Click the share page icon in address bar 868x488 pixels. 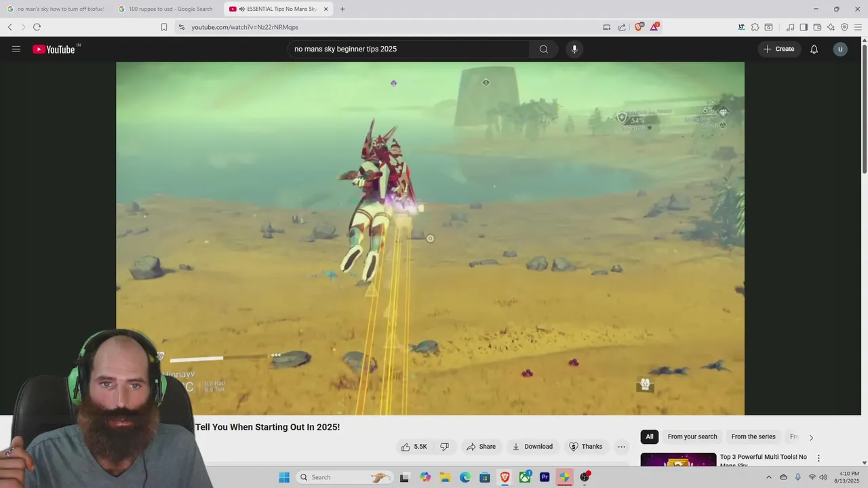622,27
